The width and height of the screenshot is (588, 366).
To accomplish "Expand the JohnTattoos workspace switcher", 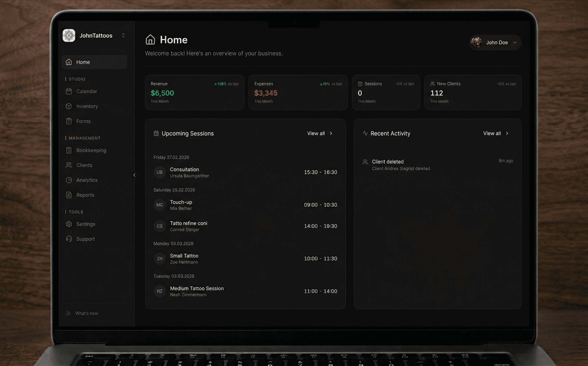I will [123, 36].
